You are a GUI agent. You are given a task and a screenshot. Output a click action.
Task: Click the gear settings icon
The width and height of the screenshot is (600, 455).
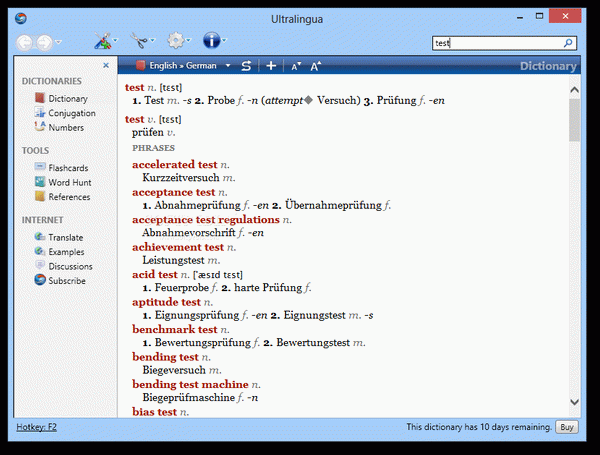(x=176, y=40)
